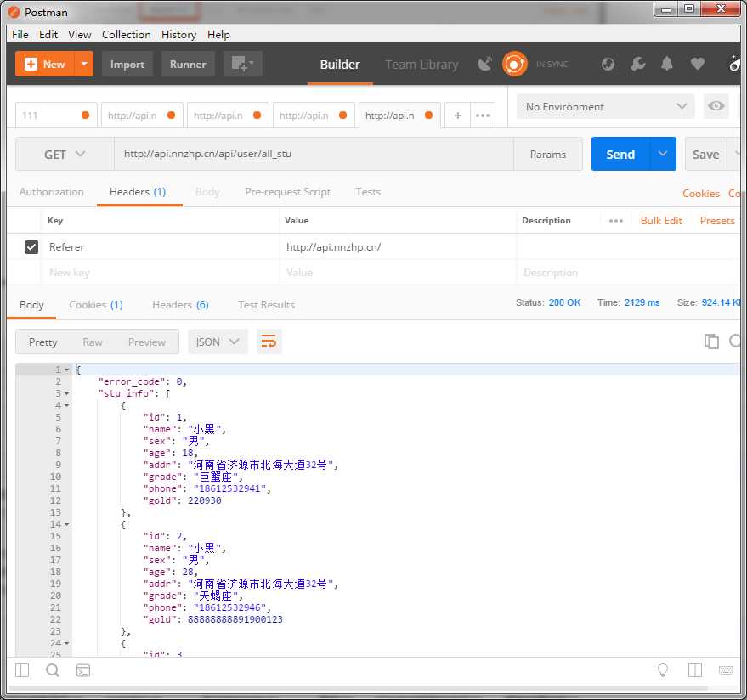The image size is (747, 700).
Task: Click the blue Send button
Action: (620, 155)
